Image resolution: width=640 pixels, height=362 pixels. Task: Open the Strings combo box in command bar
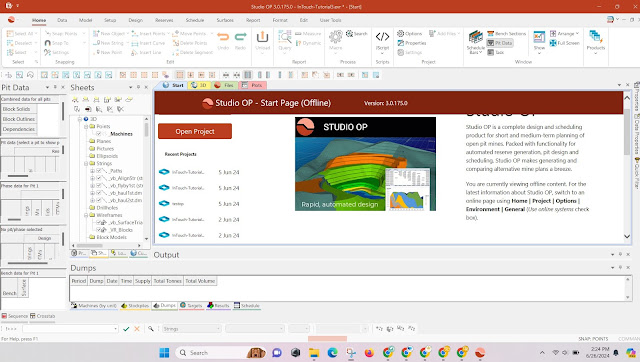191,329
